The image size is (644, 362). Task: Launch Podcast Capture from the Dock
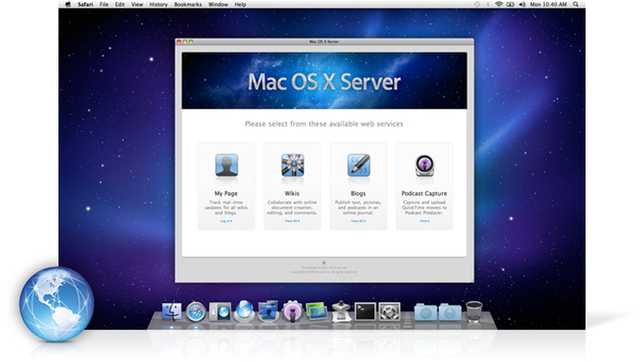point(291,312)
